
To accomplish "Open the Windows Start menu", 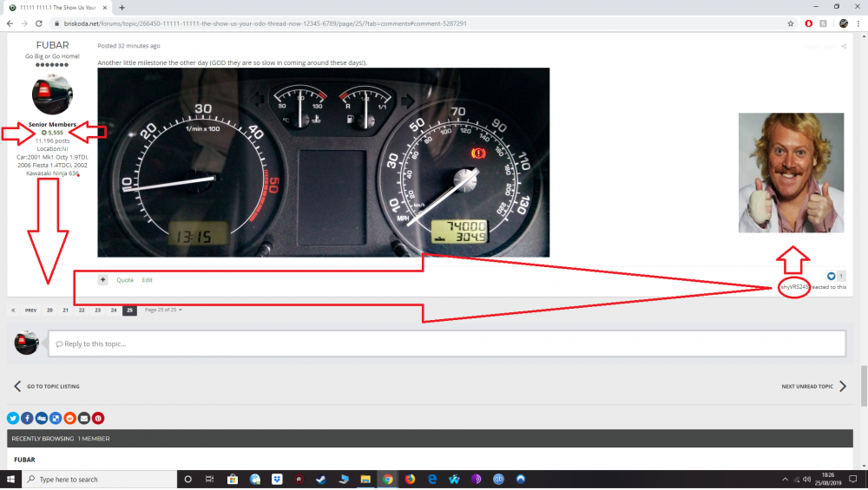I will coord(10,480).
